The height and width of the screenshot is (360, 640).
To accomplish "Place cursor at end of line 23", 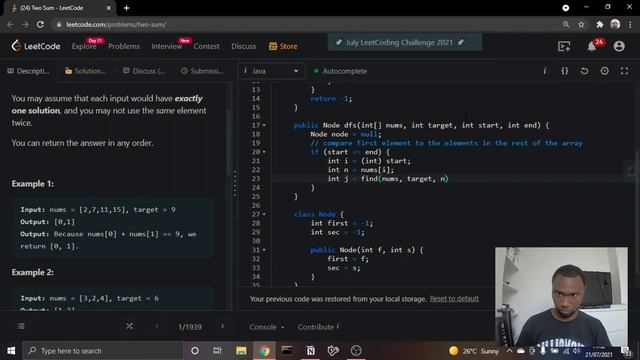I will pyautogui.click(x=449, y=179).
